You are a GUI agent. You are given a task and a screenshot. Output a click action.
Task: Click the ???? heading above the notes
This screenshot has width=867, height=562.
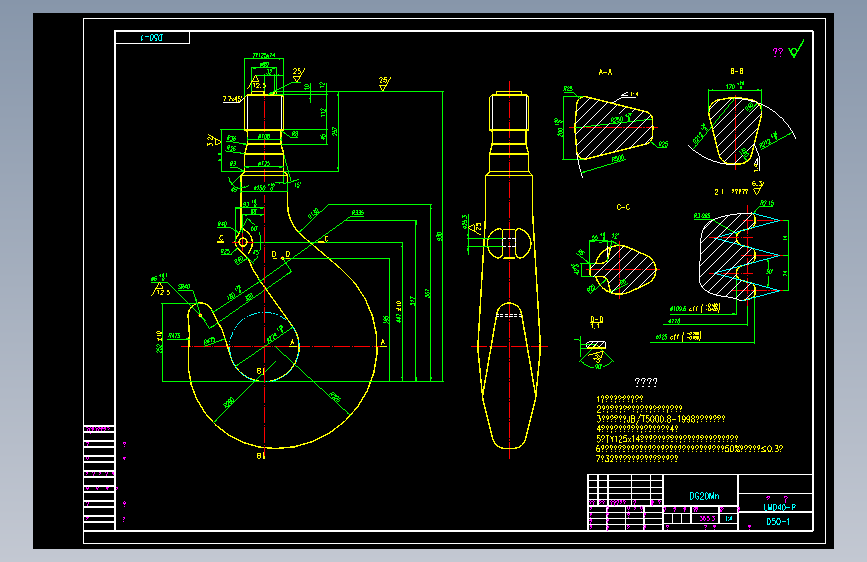tap(646, 383)
